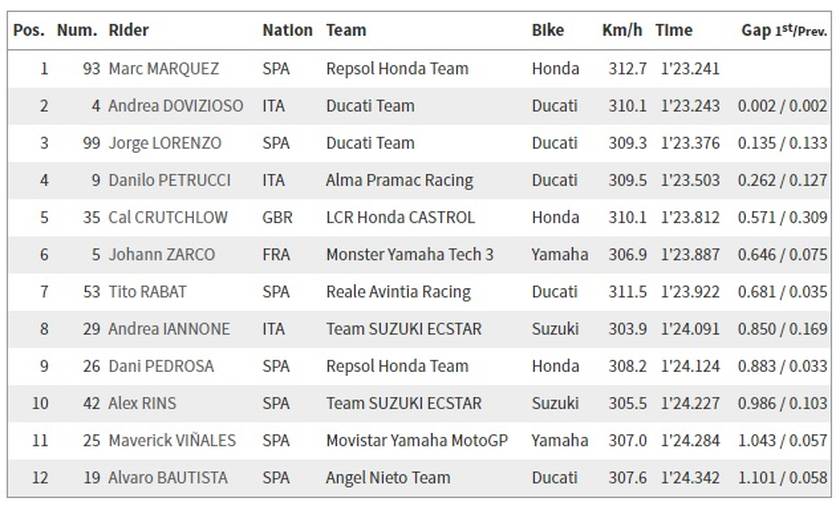The width and height of the screenshot is (840, 506).
Task: Click the Rider column header
Action: pyautogui.click(x=129, y=30)
